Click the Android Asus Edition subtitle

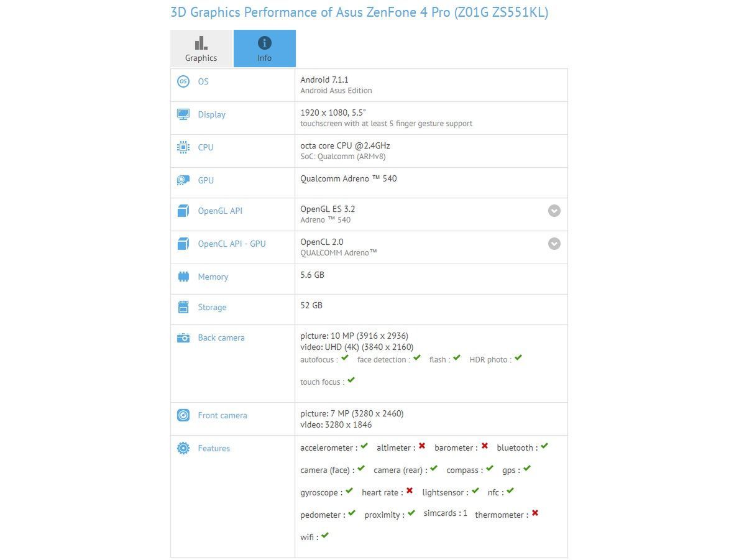click(x=336, y=90)
